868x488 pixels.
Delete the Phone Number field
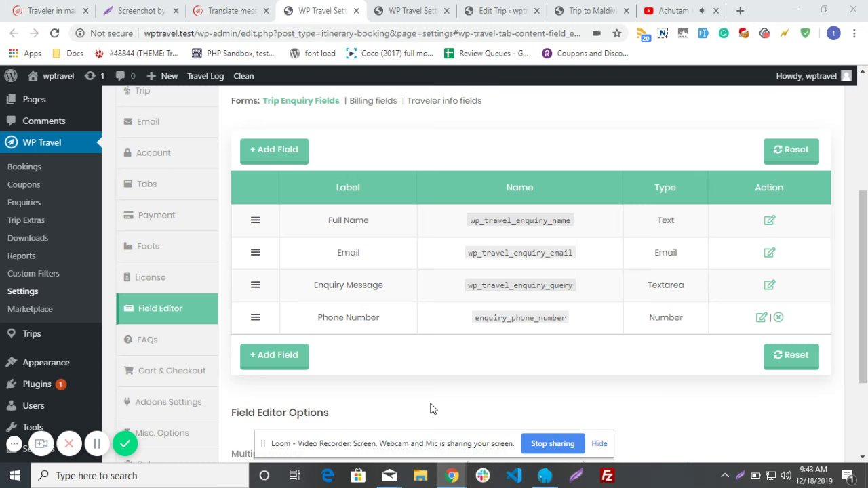778,317
